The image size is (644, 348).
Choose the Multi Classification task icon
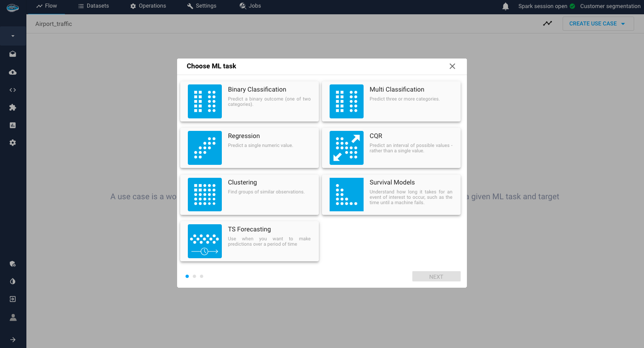(346, 101)
